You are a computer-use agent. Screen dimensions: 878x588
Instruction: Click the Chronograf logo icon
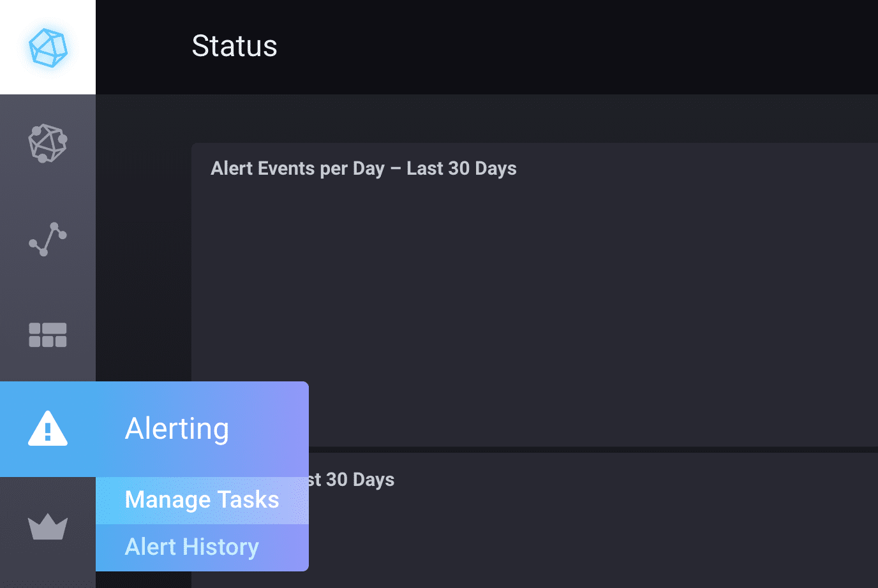[48, 47]
